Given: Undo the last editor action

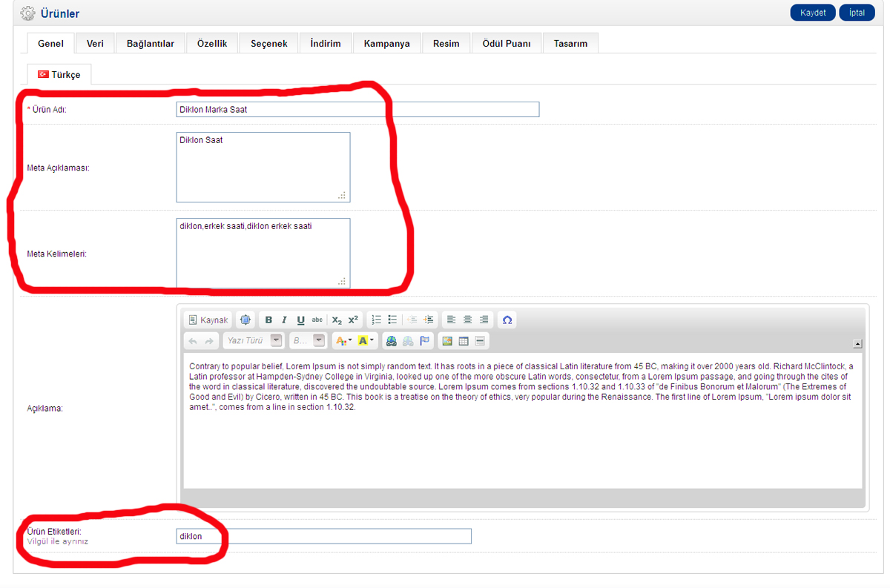Looking at the screenshot, I should pyautogui.click(x=193, y=341).
